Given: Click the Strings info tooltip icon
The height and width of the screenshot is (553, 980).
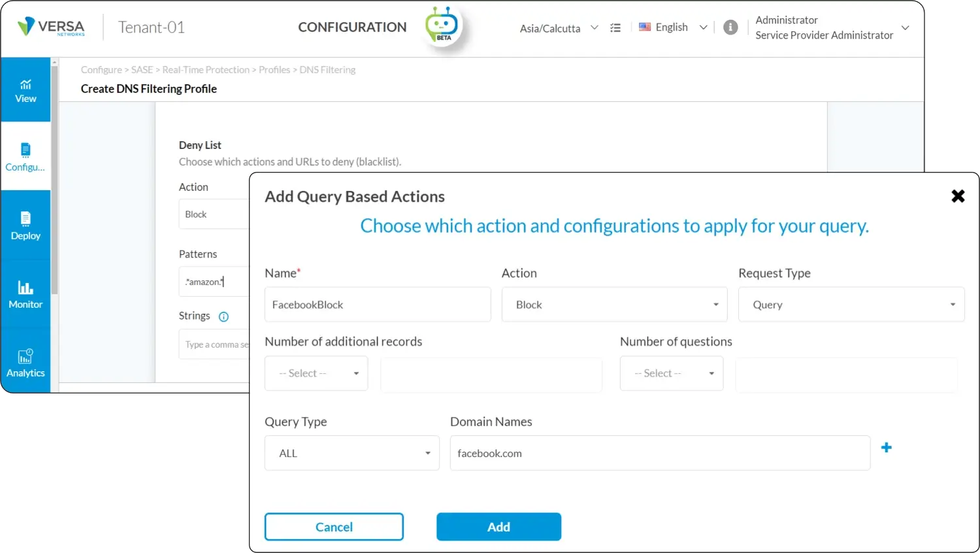Looking at the screenshot, I should click(x=223, y=316).
